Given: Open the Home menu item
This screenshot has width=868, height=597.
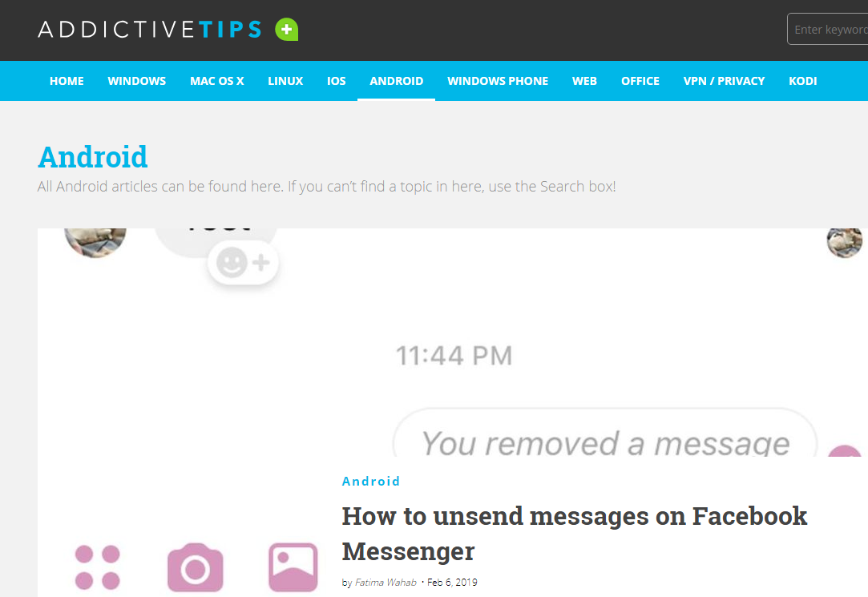Looking at the screenshot, I should (67, 81).
